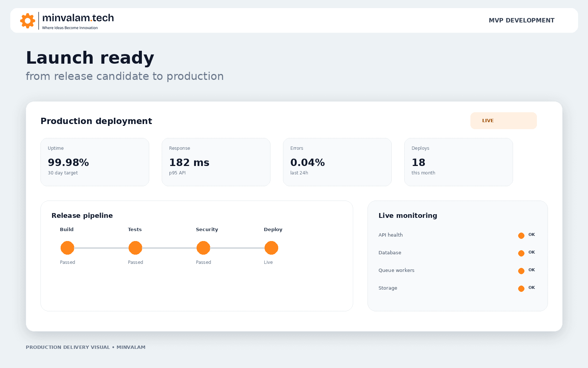Click the 'Live' status under Deploy
Screen dimensions: 588x368
[268, 262]
